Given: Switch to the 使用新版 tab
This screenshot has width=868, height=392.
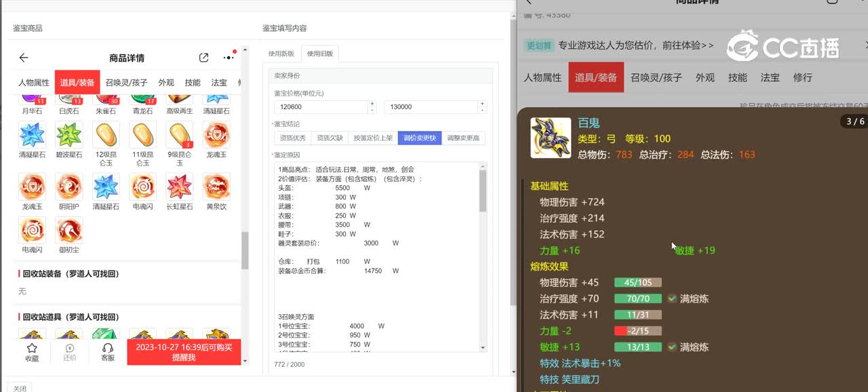Looking at the screenshot, I should click(x=281, y=54).
